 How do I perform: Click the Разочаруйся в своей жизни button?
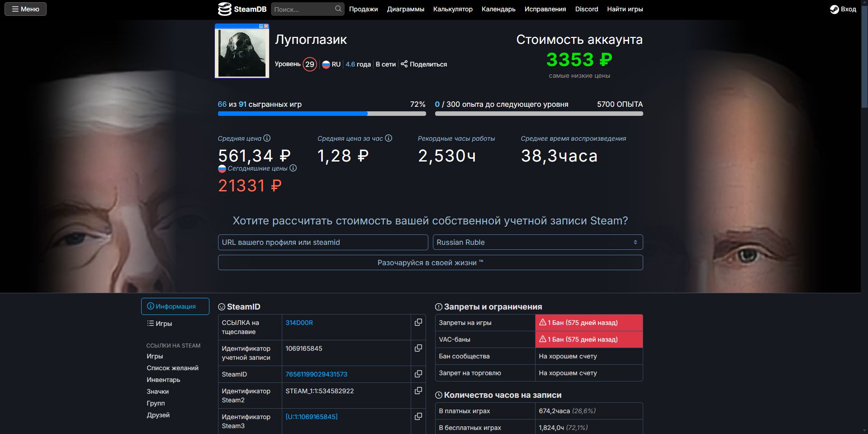[x=430, y=262]
